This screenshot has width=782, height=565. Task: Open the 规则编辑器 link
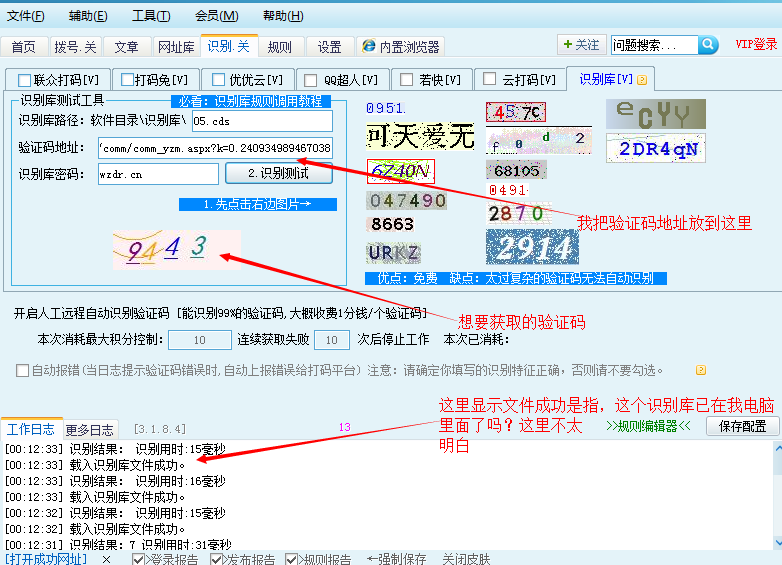[x=649, y=426]
